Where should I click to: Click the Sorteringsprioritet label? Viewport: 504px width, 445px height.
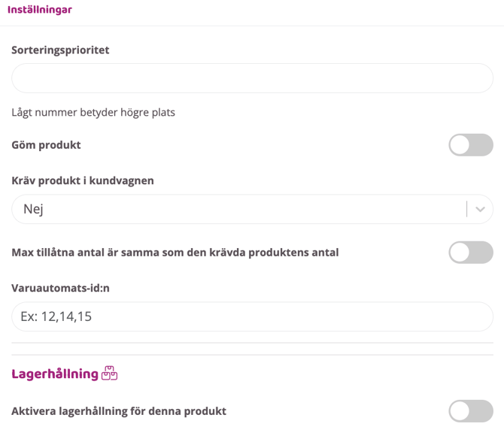60,50
